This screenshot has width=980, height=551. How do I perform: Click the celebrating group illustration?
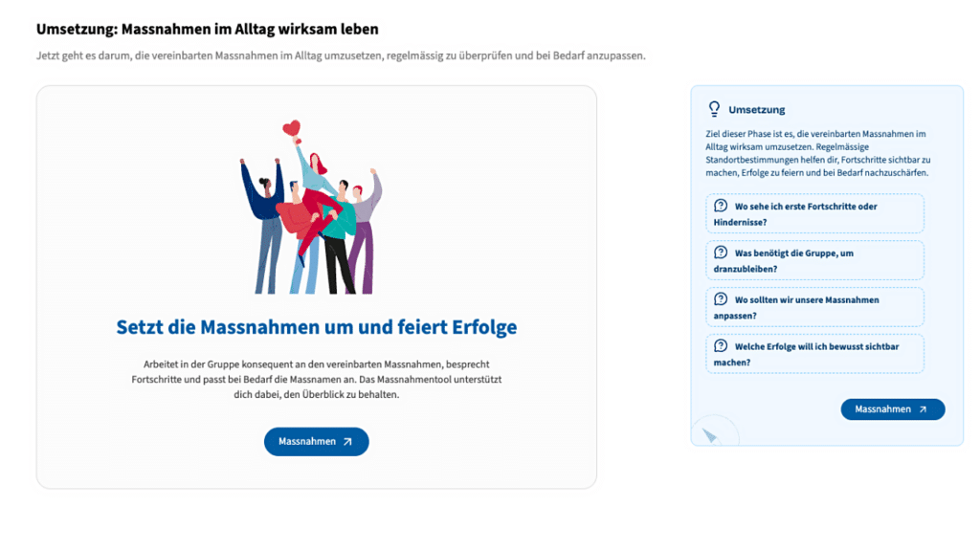pyautogui.click(x=311, y=207)
